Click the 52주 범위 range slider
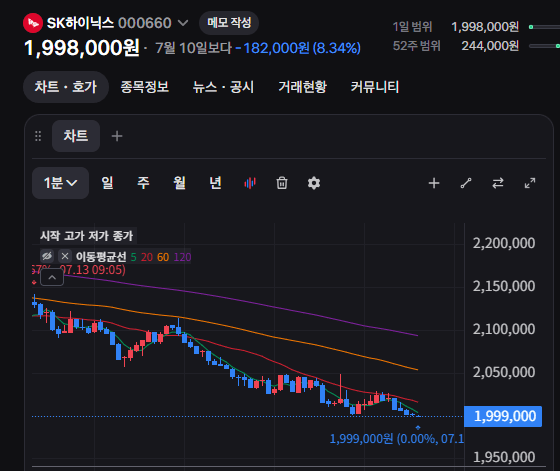This screenshot has width=560, height=471. click(545, 46)
